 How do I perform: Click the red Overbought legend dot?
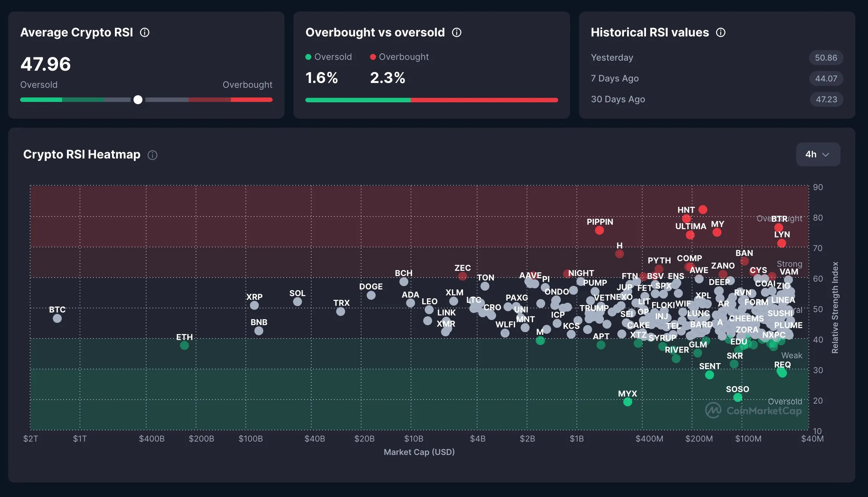(x=373, y=57)
